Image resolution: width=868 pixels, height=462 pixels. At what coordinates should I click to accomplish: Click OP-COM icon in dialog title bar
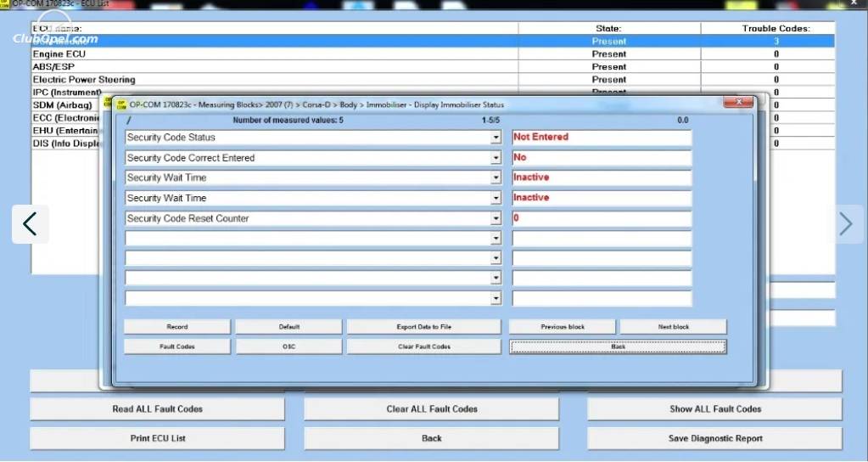tap(122, 104)
